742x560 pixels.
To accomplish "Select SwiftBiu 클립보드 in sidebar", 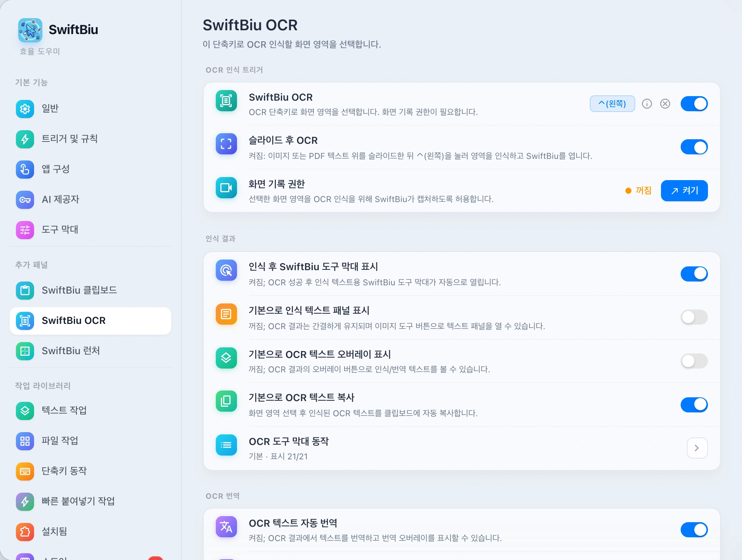I will point(90,291).
